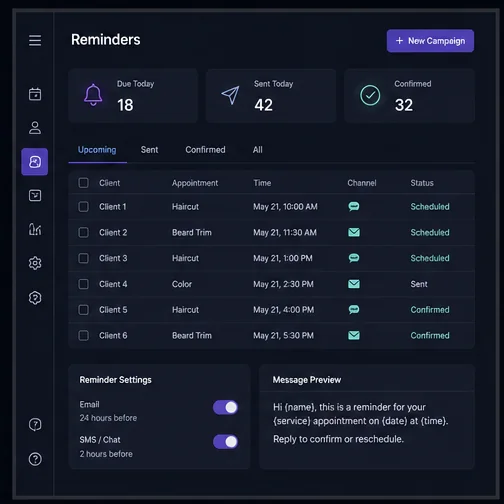Viewport: 504px width, 504px height.
Task: Check the box for Client 3
Action: click(x=83, y=258)
